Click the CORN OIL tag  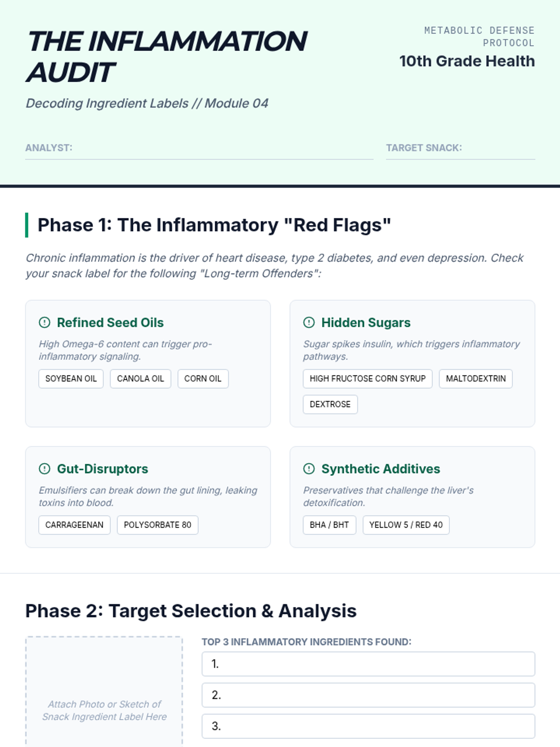pos(203,379)
